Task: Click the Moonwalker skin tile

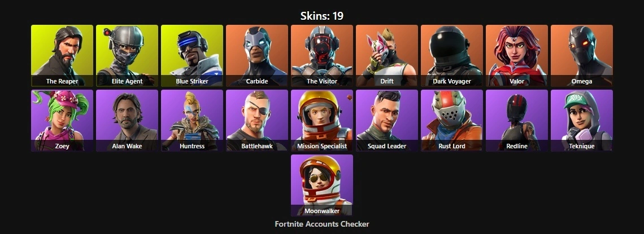Action: pos(322,186)
